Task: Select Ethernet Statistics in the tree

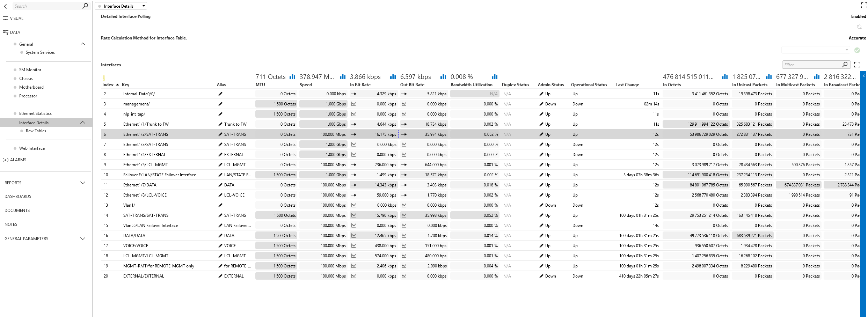Action: pos(35,113)
